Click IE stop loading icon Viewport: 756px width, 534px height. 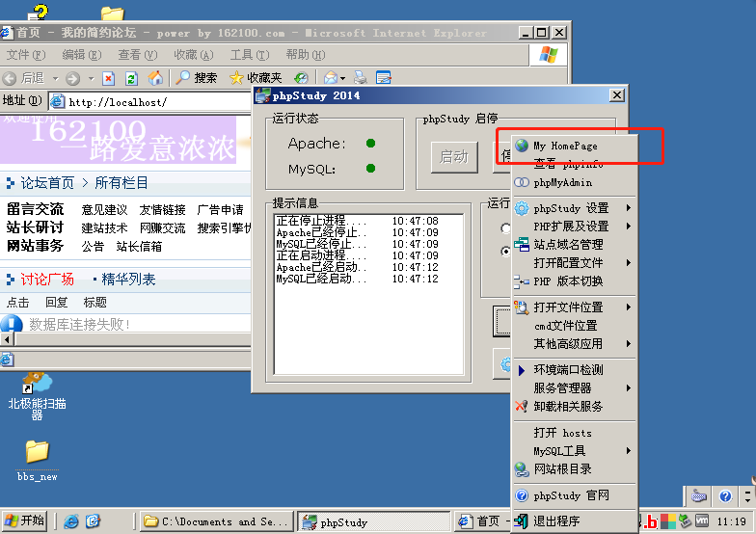point(108,78)
